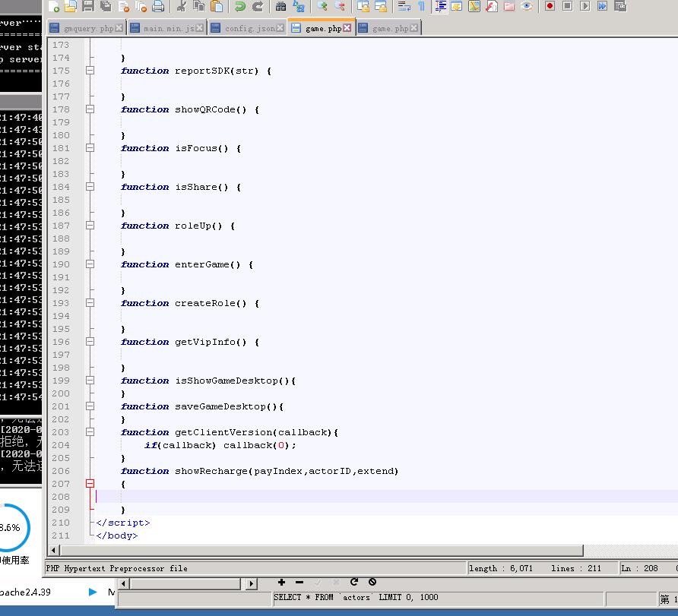The width and height of the screenshot is (678, 616).
Task: Click the Save recorded macro icon
Action: (x=620, y=6)
